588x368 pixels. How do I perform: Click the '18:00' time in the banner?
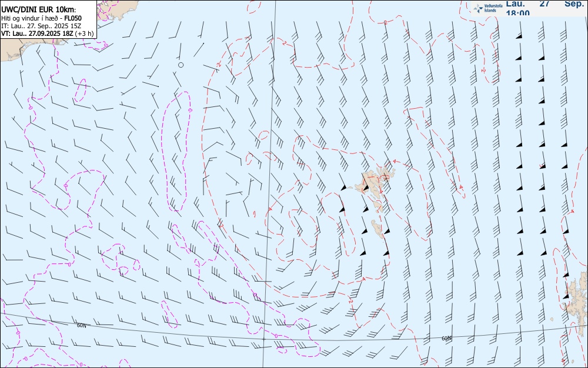[x=518, y=13]
